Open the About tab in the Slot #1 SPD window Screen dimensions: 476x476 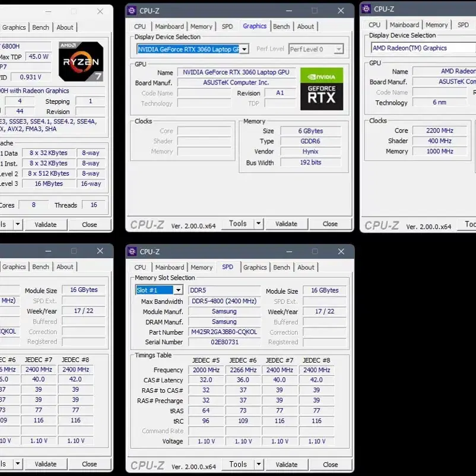[306, 267]
